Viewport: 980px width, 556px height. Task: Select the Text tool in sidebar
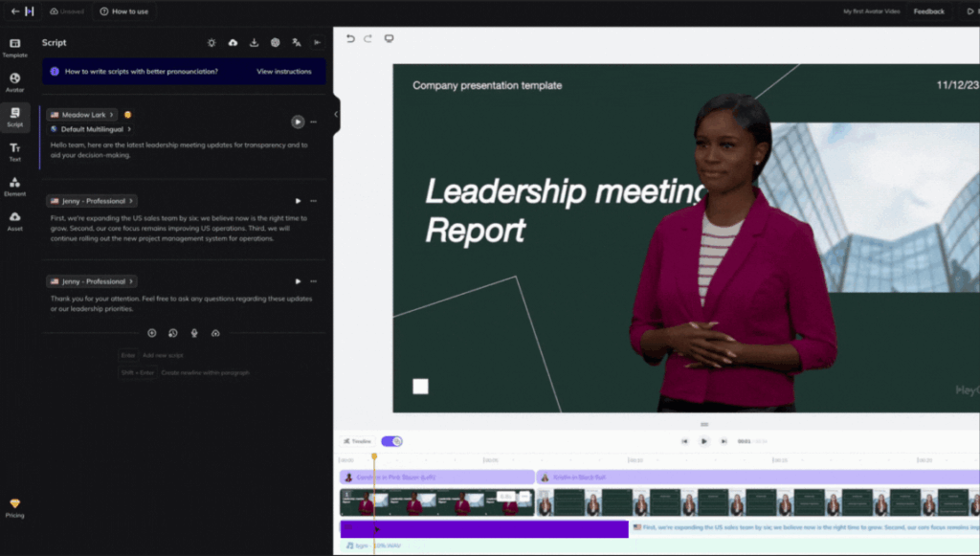tap(14, 151)
